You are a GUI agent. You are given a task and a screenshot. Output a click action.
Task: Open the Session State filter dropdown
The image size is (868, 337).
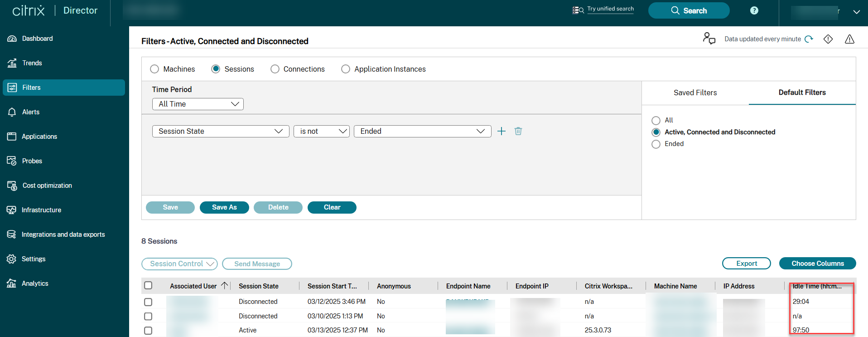221,131
